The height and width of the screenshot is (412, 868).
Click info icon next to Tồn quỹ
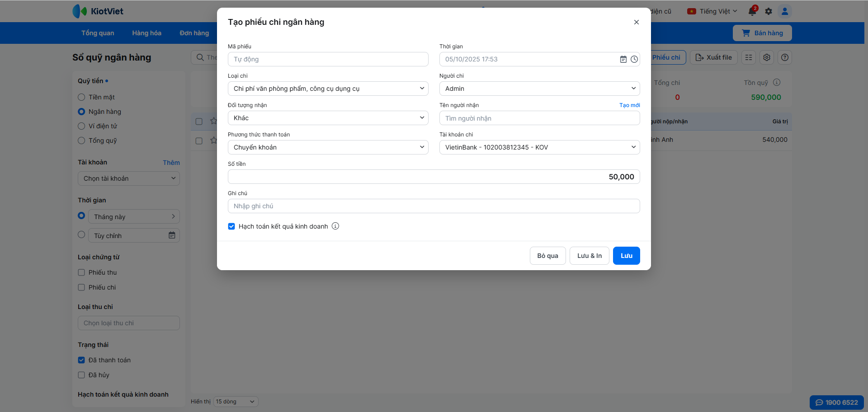(x=777, y=82)
